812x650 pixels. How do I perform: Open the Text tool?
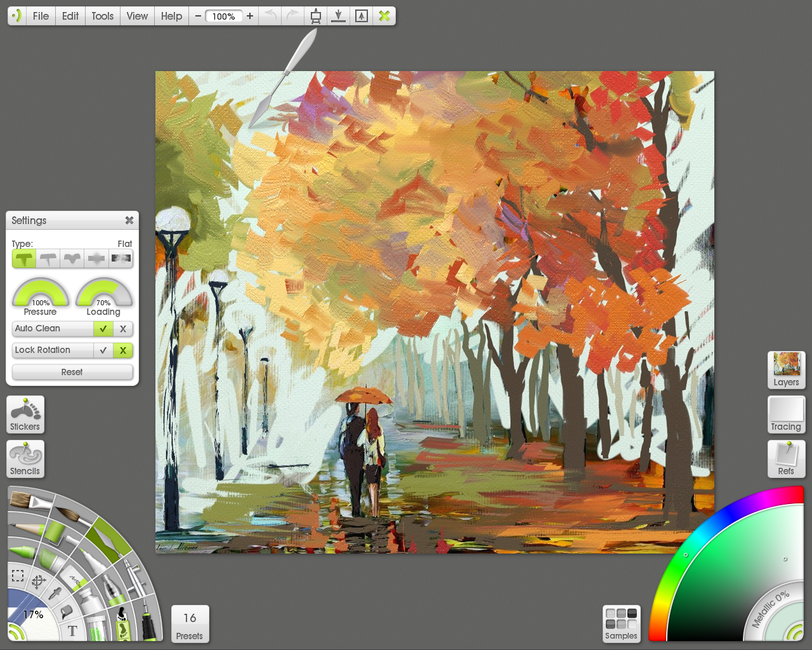72,630
